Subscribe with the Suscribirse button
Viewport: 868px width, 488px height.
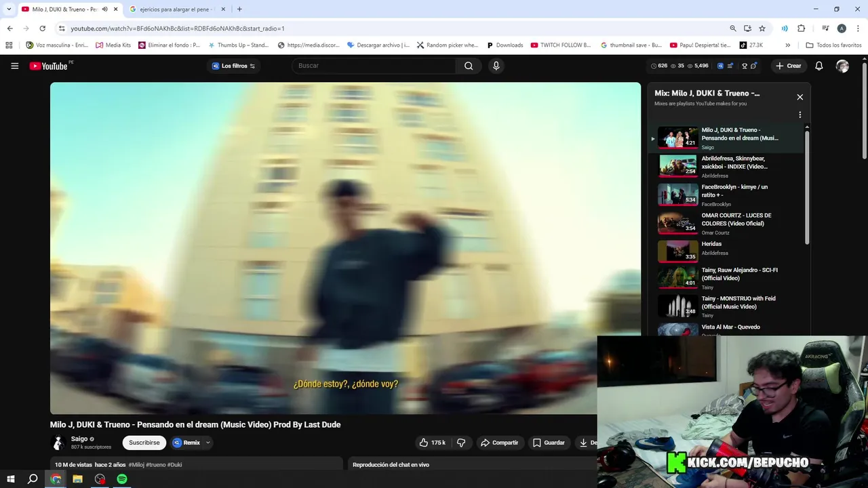[x=144, y=443]
